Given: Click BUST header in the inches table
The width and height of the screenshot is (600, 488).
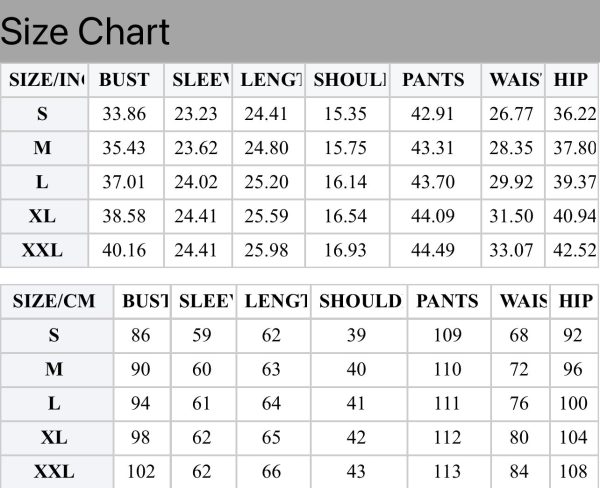Looking at the screenshot, I should (x=126, y=80).
